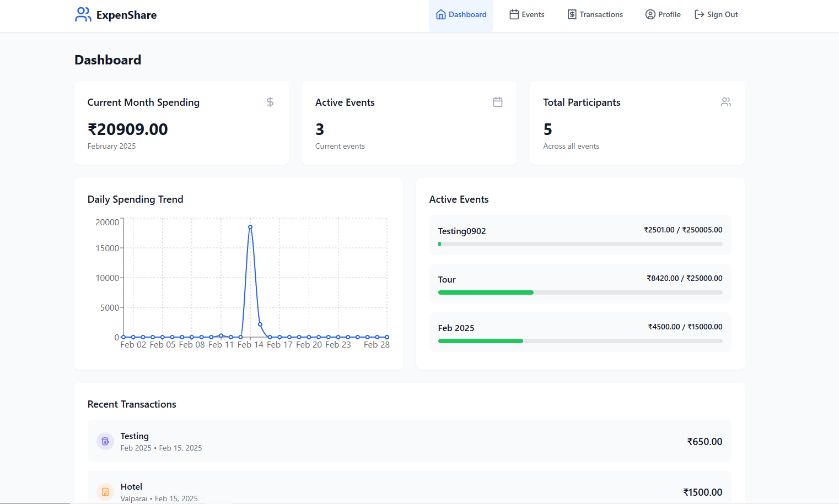This screenshot has width=839, height=504.
Task: Click the Dashboard page heading
Action: pos(108,60)
